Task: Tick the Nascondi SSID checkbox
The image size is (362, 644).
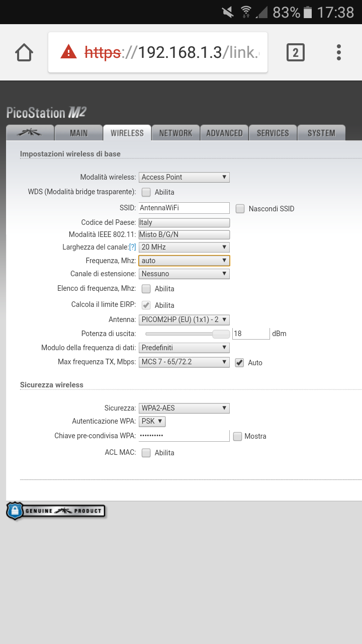Action: (240, 208)
